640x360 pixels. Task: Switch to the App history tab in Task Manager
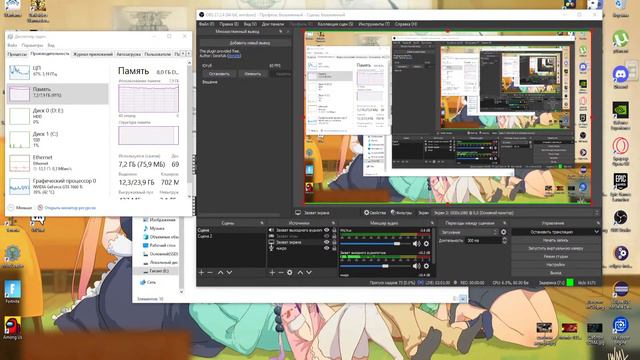coord(93,54)
